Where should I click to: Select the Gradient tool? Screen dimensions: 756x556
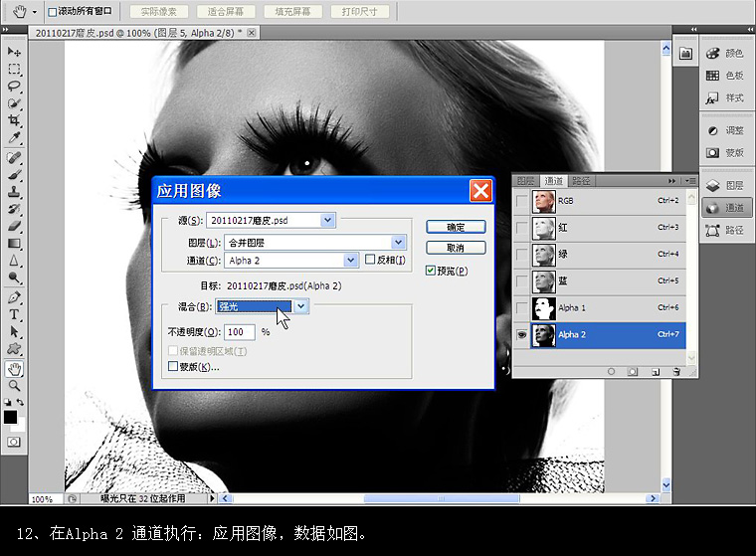click(14, 243)
